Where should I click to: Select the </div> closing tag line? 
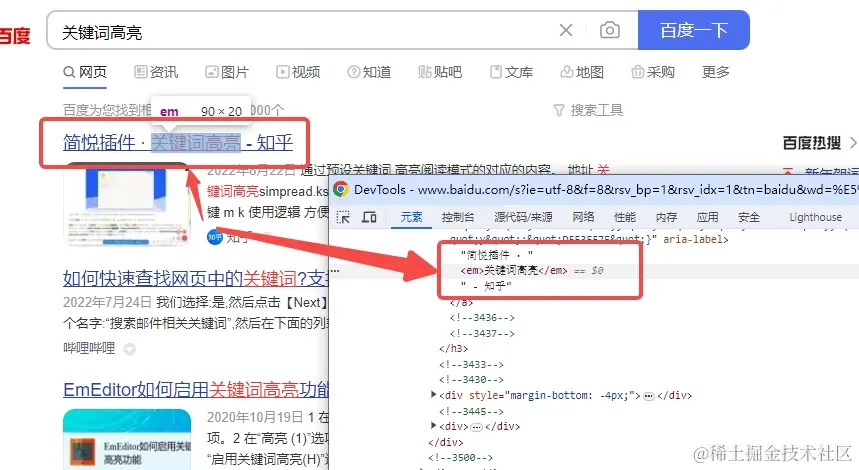[x=445, y=442]
